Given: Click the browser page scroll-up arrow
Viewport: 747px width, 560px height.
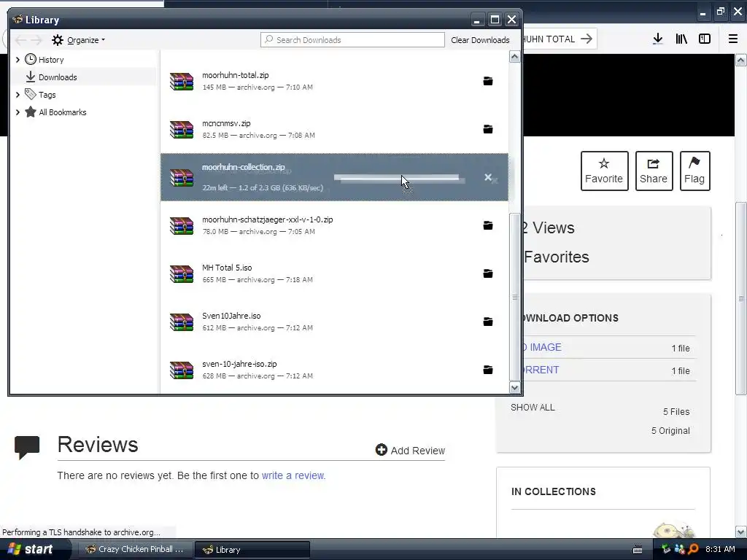Looking at the screenshot, I should point(741,60).
